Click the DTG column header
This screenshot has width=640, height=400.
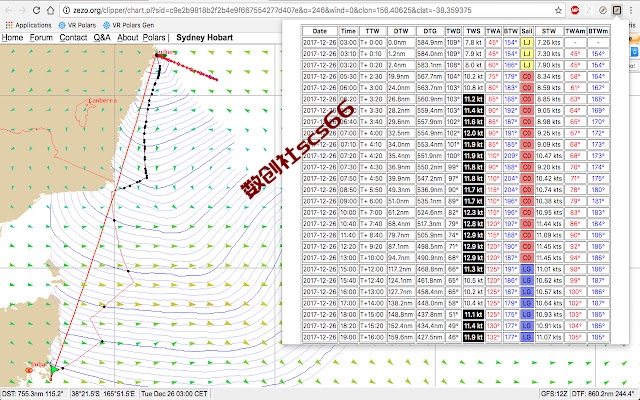click(430, 31)
